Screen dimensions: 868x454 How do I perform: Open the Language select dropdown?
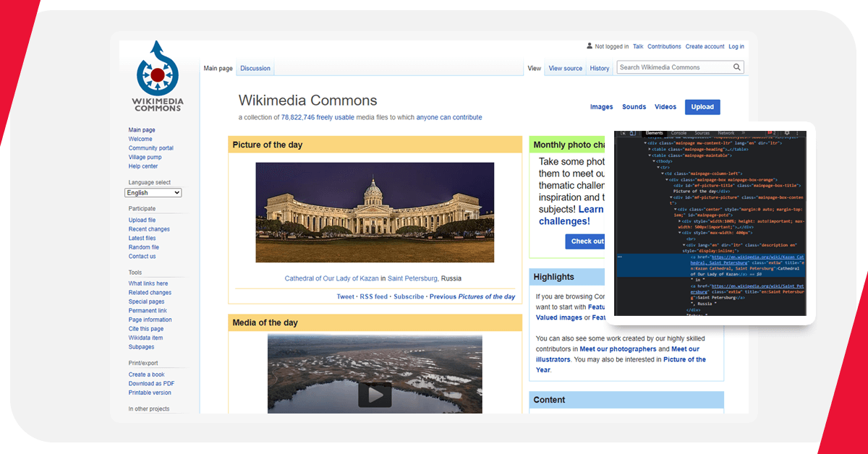[153, 193]
